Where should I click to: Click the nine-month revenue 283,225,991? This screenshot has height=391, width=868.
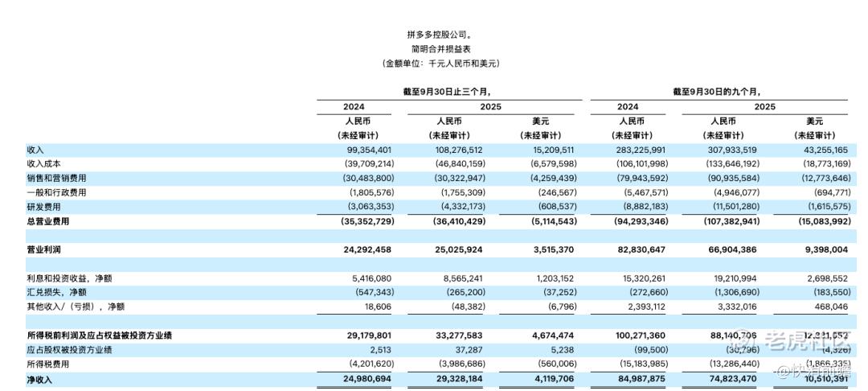pos(642,150)
